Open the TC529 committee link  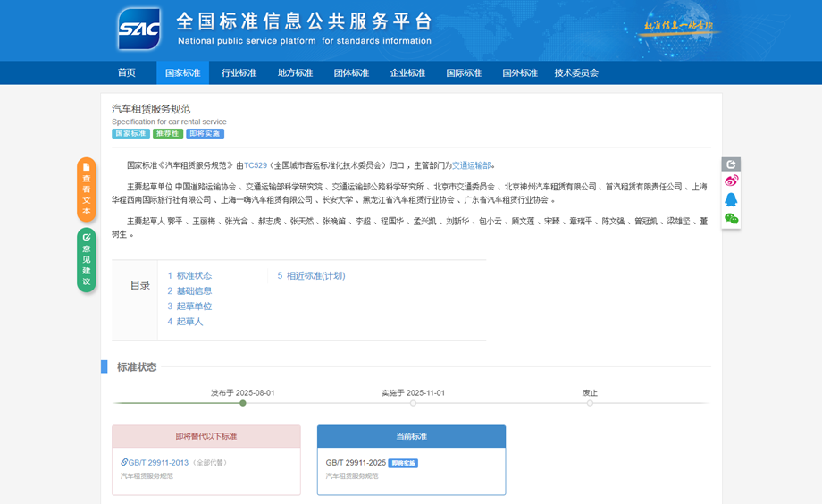point(256,165)
